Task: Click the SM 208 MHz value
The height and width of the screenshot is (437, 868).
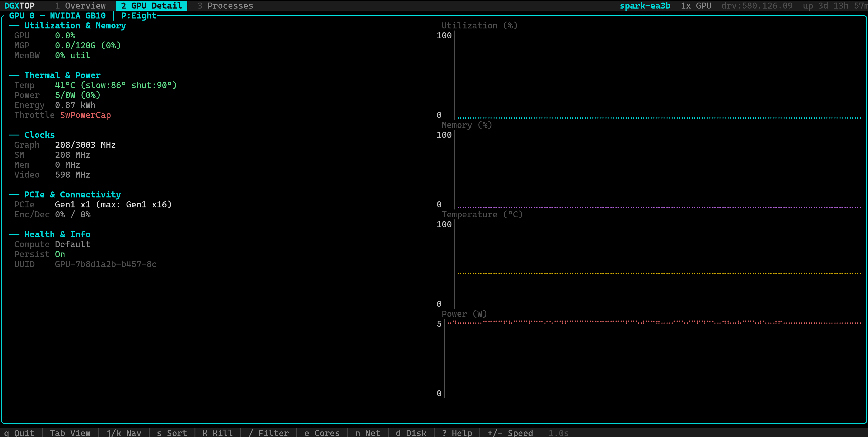Action: (x=72, y=155)
